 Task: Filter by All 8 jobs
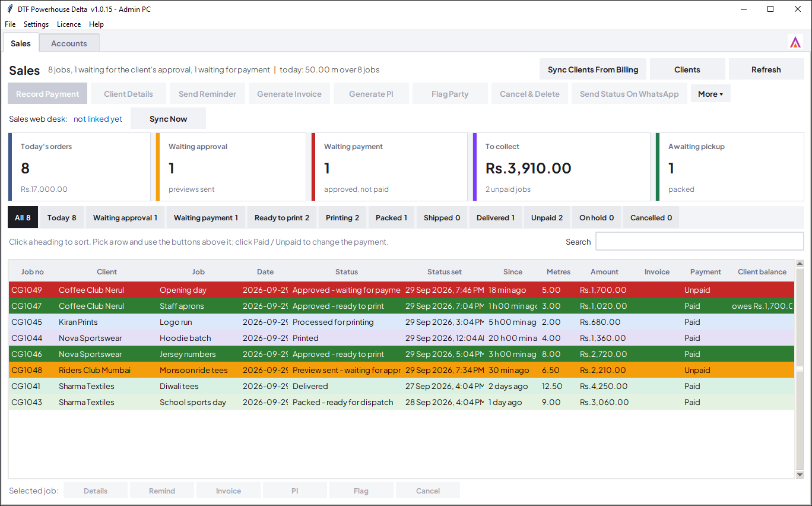pos(23,218)
